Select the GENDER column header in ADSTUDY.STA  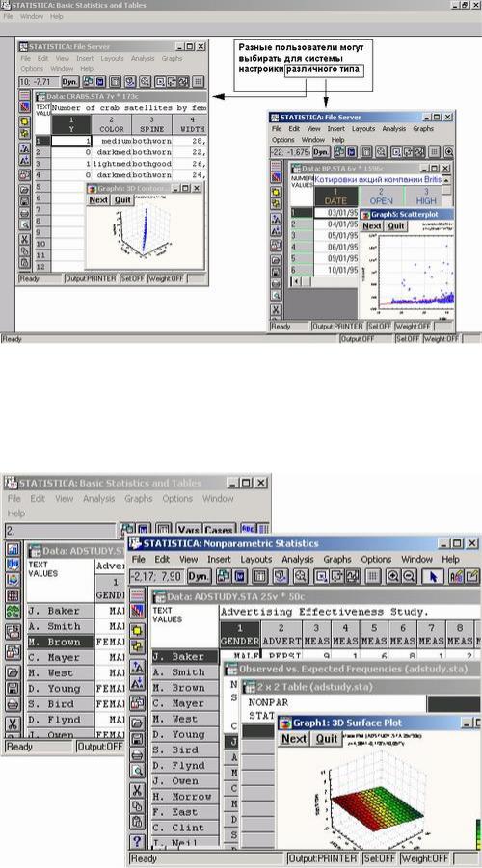240,635
